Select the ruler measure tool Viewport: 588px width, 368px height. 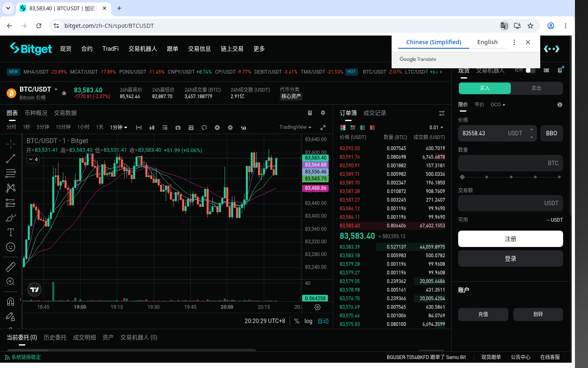pyautogui.click(x=11, y=267)
